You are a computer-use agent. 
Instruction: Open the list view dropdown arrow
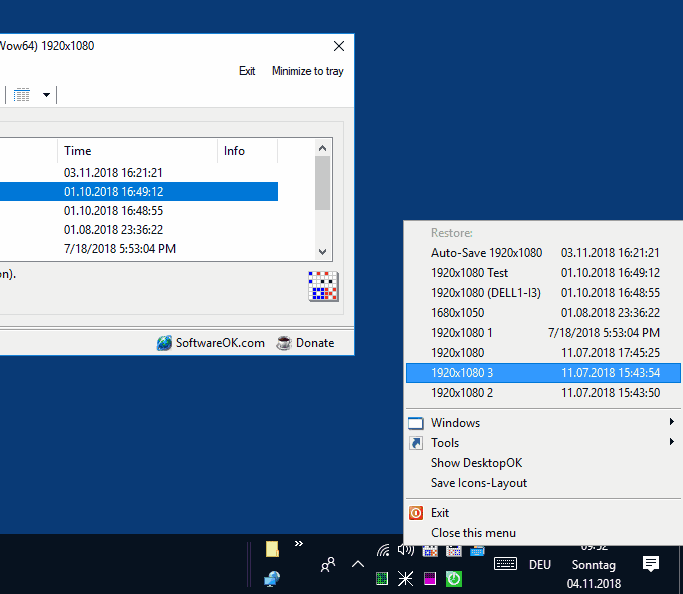pyautogui.click(x=46, y=95)
